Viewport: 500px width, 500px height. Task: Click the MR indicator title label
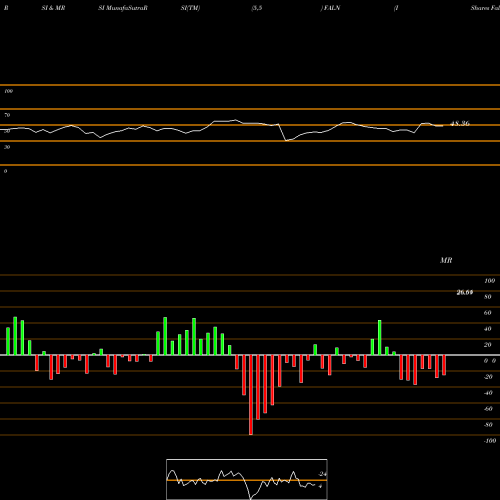click(x=446, y=260)
